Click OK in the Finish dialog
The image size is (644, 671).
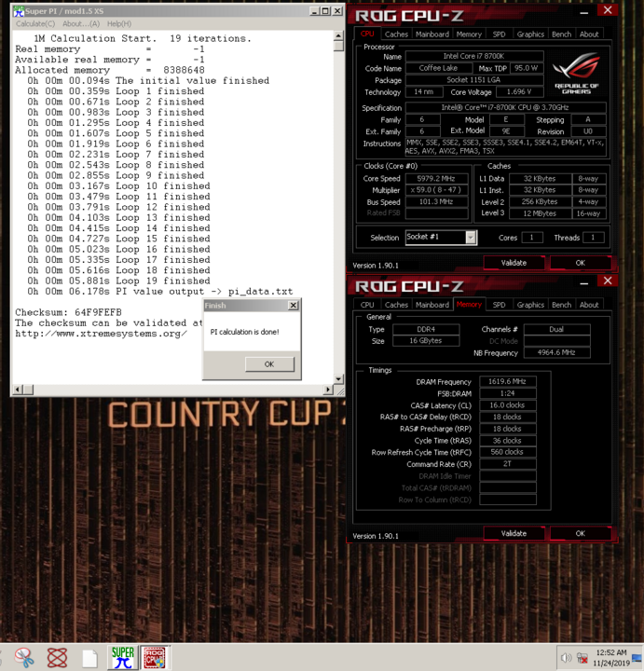pos(269,364)
